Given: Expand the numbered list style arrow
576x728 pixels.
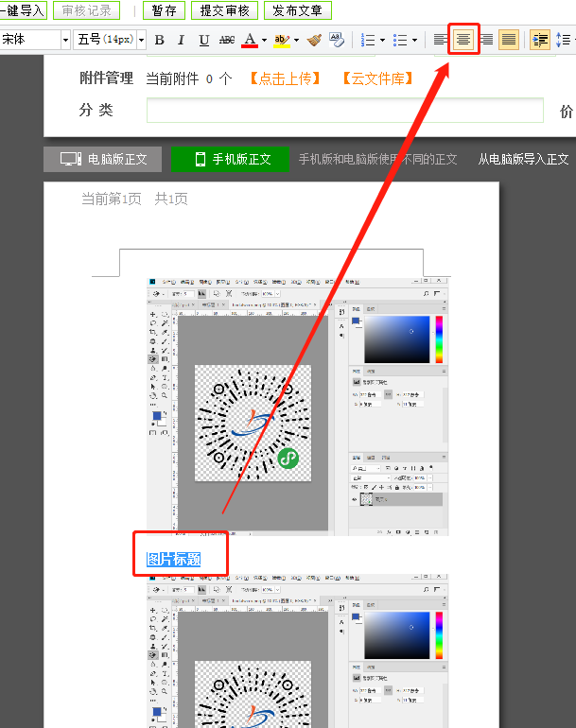Looking at the screenshot, I should [383, 41].
